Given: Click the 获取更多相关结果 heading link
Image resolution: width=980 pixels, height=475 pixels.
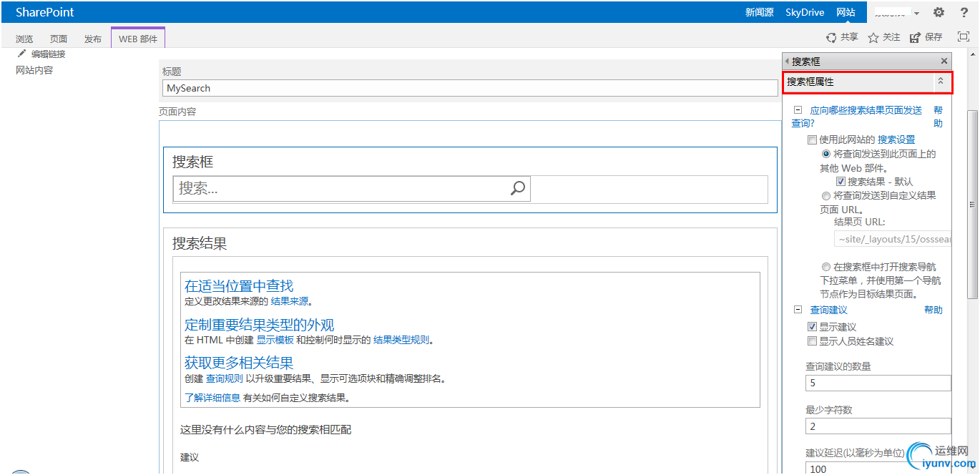Looking at the screenshot, I should pos(239,363).
